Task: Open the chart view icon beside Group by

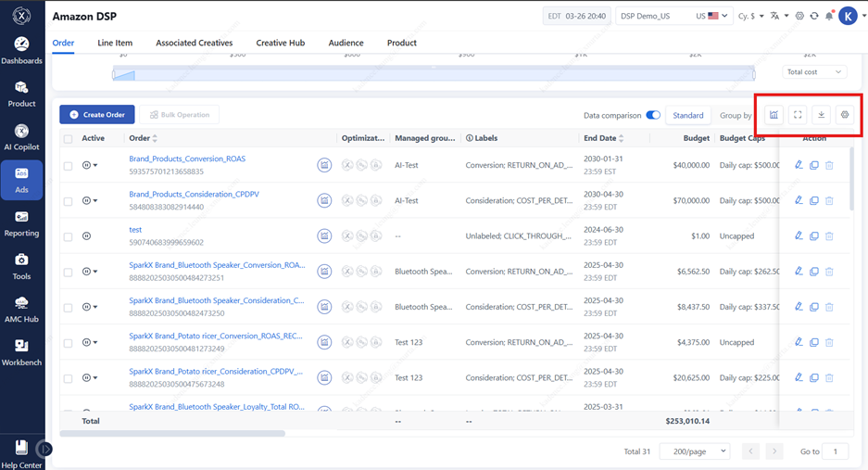Action: click(x=774, y=115)
